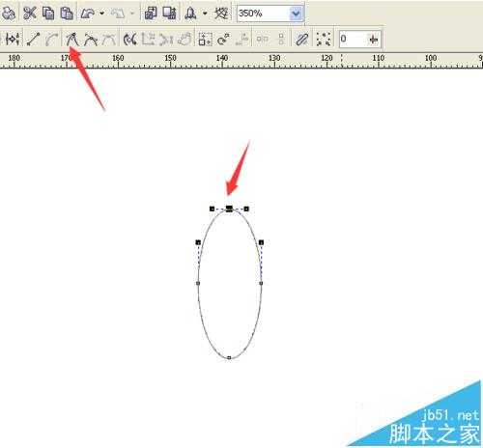Click the Rotate and skew nodes icon
The width and height of the screenshot is (483, 448).
pos(223,39)
